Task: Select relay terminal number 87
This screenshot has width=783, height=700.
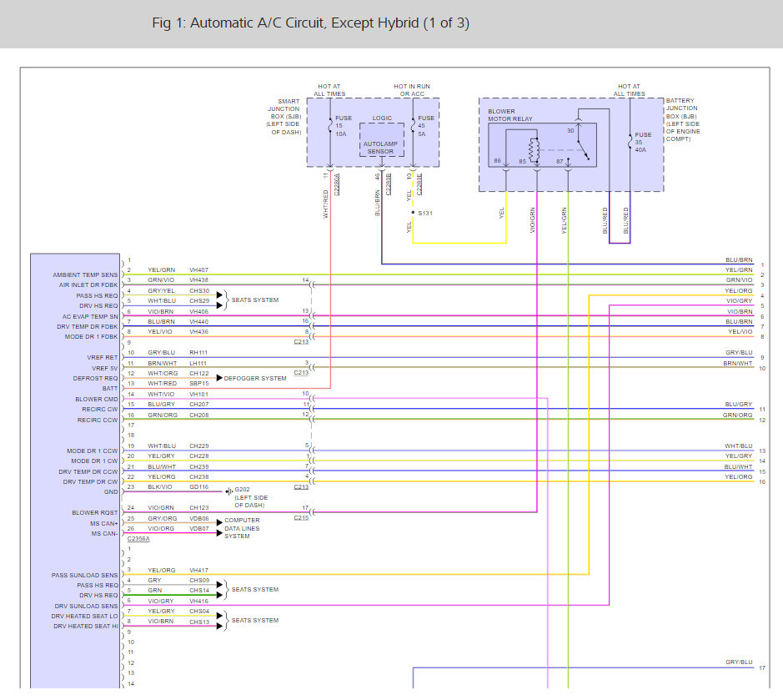Action: (560, 161)
